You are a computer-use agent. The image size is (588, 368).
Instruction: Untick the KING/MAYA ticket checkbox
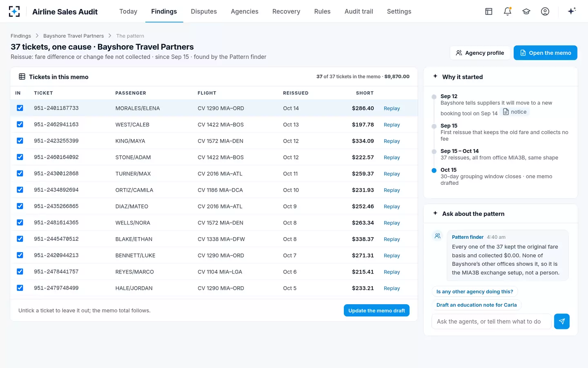(20, 141)
